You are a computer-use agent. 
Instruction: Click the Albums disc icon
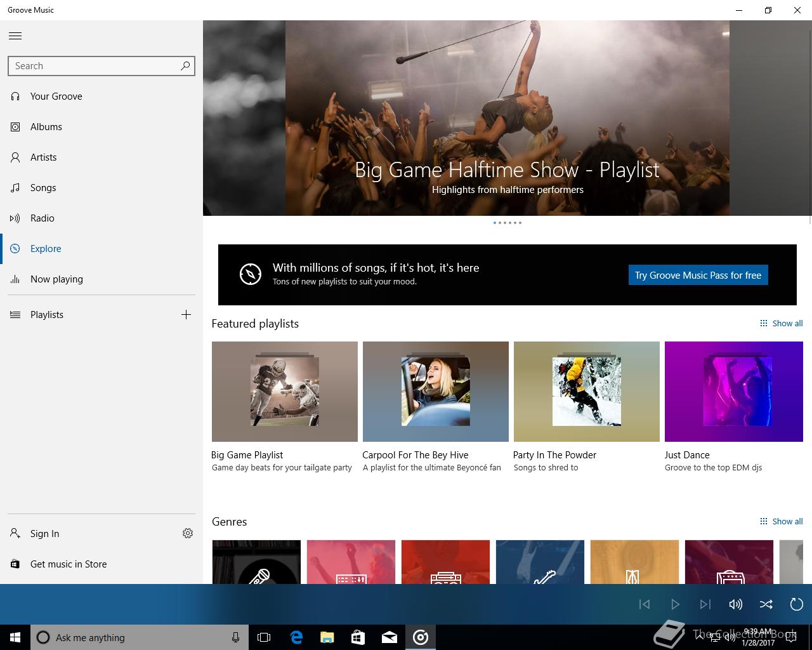click(15, 127)
